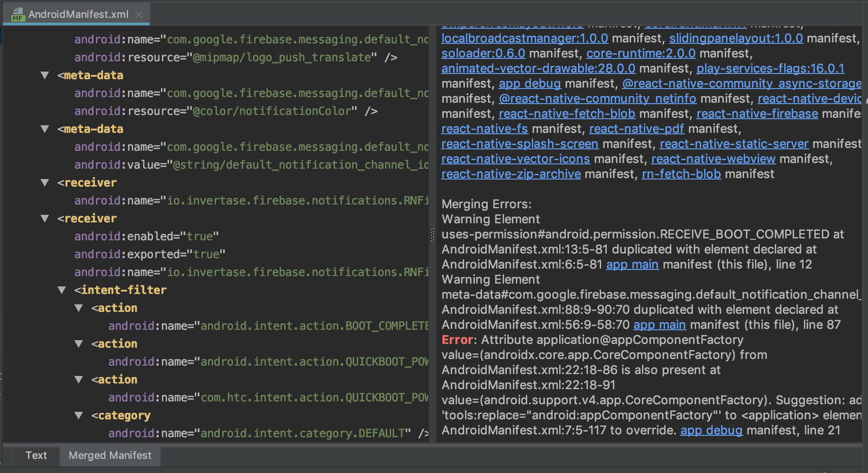Collapse the action node for BOOT_COMPLETED
Viewport: 868px width, 473px height.
pos(79,308)
